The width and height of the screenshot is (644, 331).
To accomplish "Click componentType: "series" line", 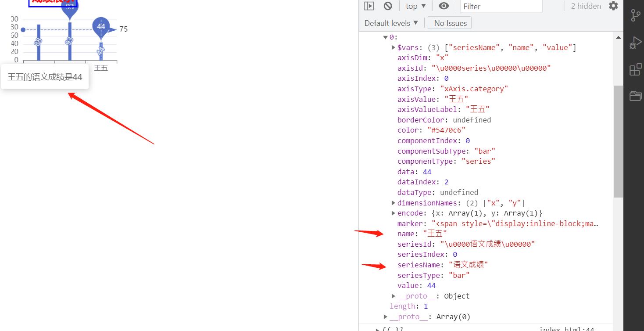I will [x=447, y=161].
